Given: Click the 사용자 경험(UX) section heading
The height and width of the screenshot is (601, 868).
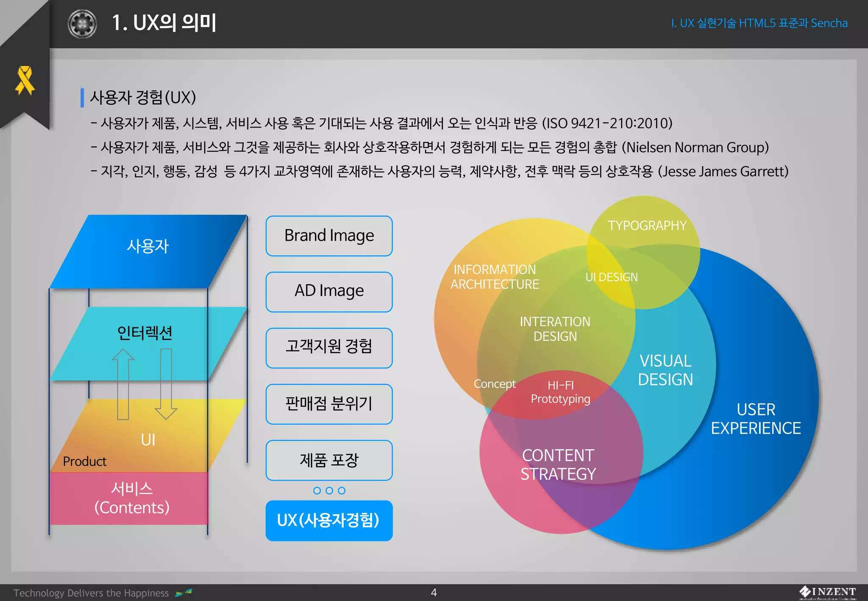Looking at the screenshot, I should [143, 97].
